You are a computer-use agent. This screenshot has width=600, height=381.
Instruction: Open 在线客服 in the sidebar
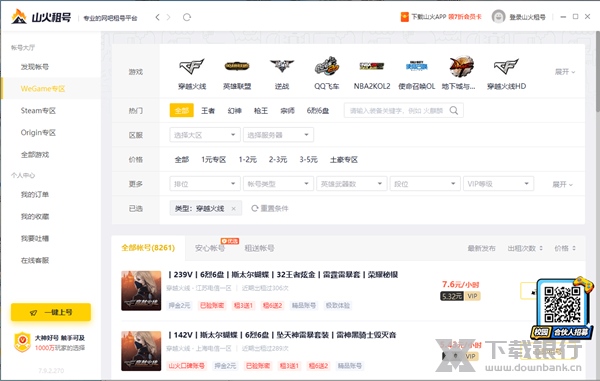point(35,261)
